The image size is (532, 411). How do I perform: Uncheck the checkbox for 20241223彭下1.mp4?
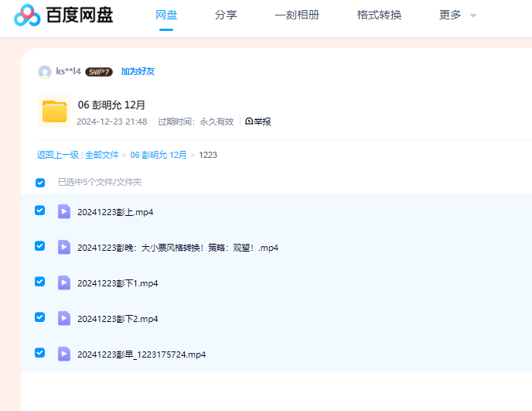tap(39, 282)
